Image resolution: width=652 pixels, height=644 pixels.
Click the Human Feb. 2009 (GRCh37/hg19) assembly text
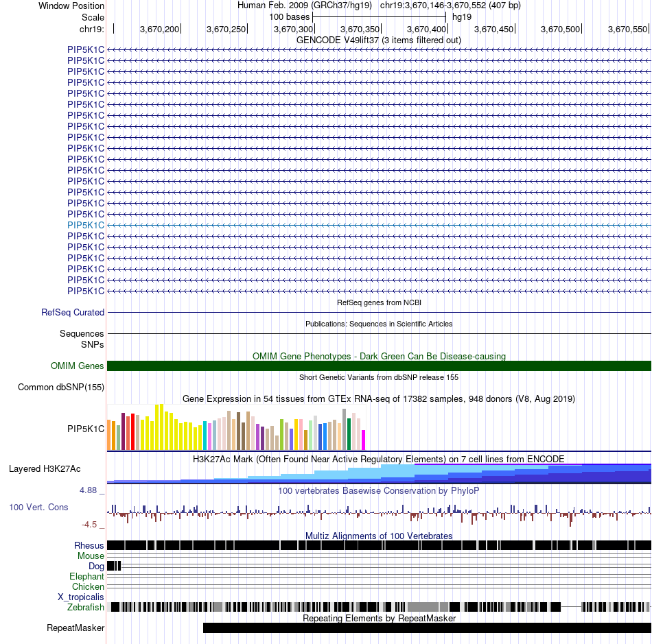[304, 5]
